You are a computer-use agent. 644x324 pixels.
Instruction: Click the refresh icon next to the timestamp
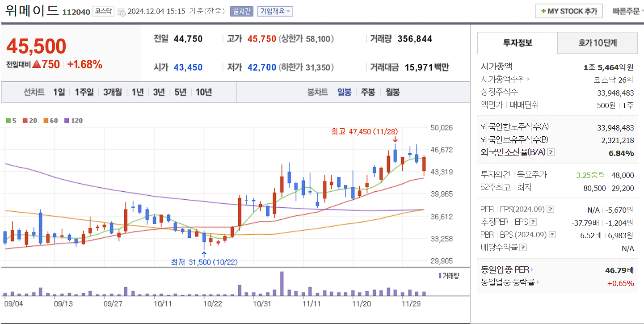pyautogui.click(x=122, y=12)
